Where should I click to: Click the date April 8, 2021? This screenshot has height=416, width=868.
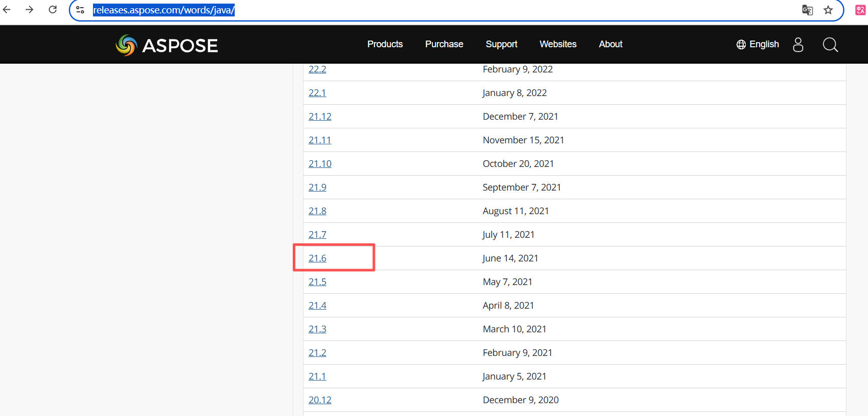(508, 306)
